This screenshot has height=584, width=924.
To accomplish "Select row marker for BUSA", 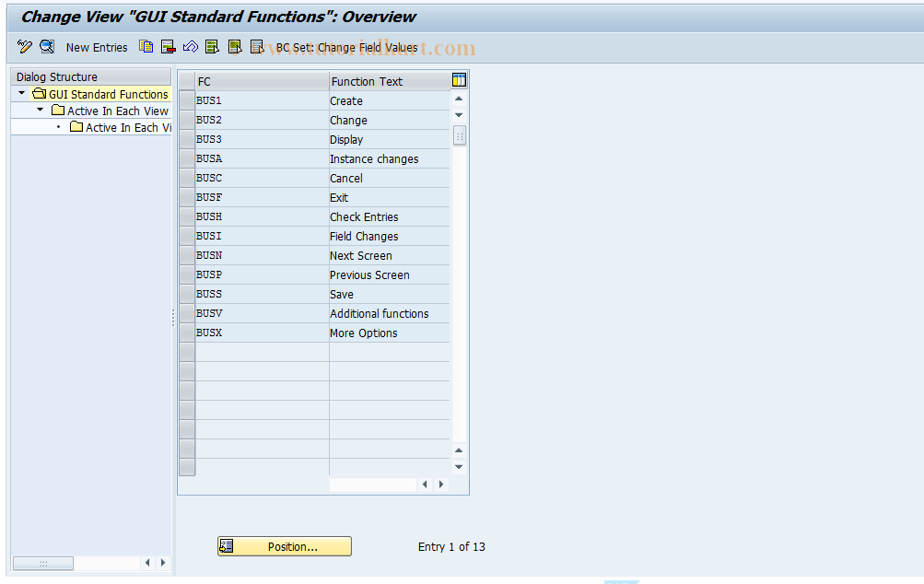I will (x=187, y=158).
